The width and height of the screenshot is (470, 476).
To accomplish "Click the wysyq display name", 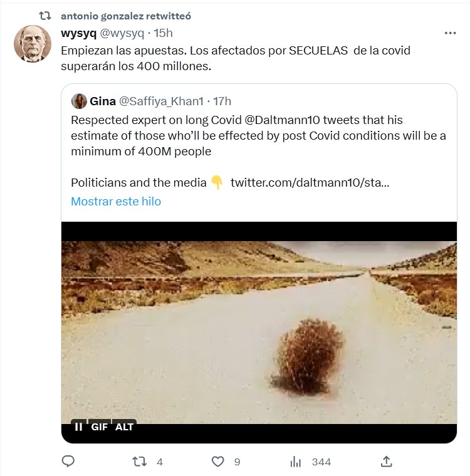I will pos(77,33).
